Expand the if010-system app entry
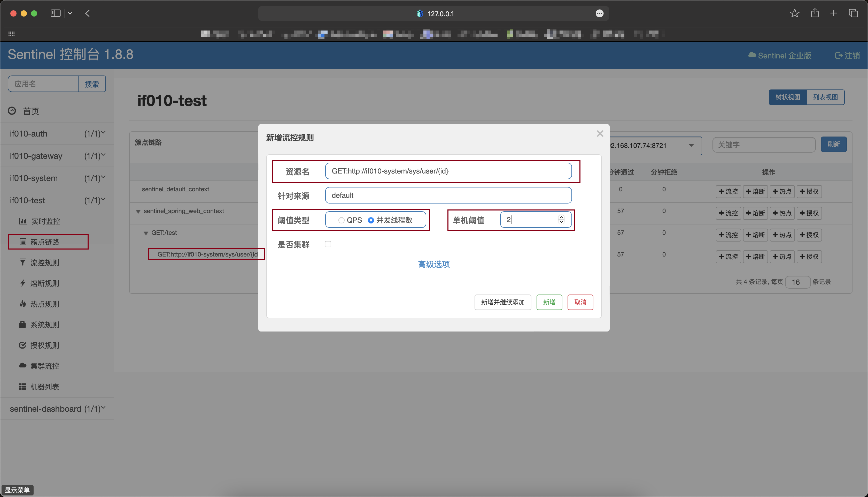 [x=57, y=178]
